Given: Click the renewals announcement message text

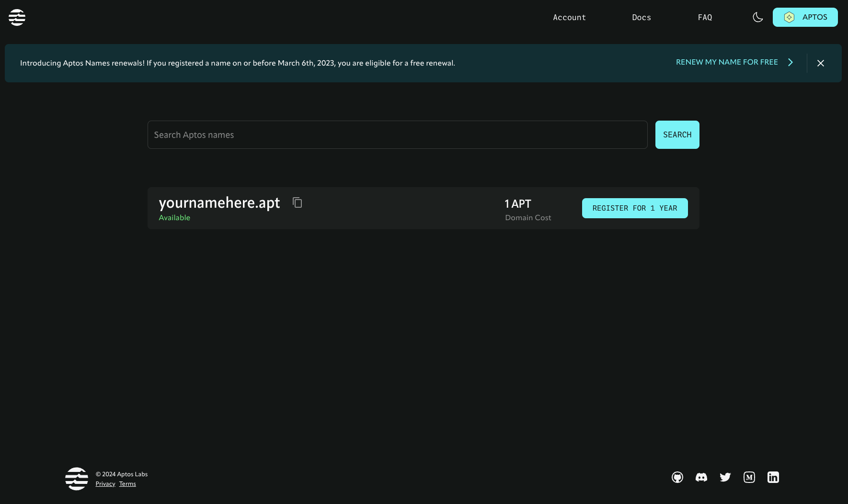Looking at the screenshot, I should (x=238, y=63).
